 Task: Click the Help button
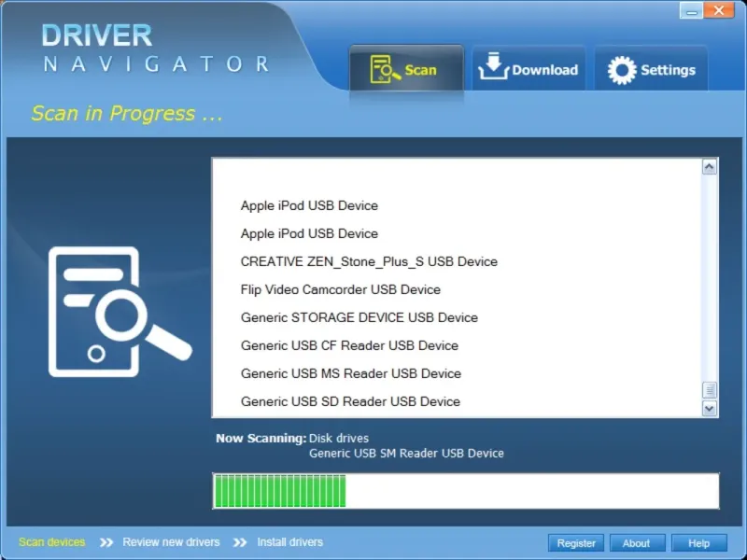(698, 543)
